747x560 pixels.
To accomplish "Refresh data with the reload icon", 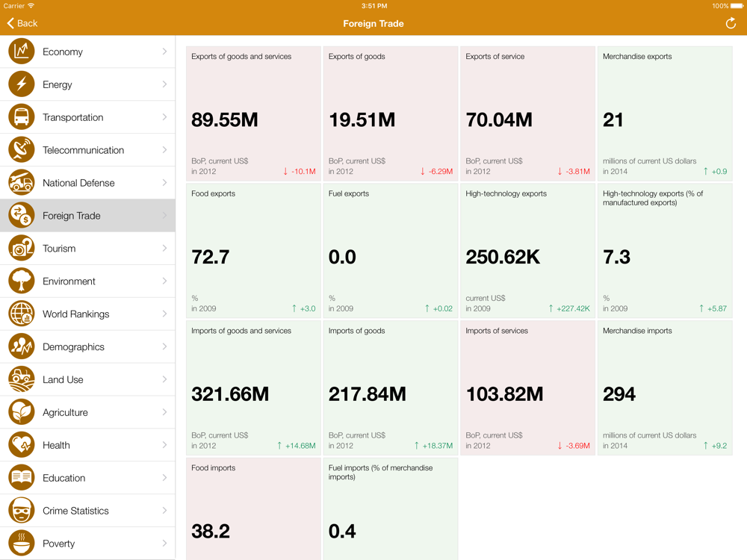I will (x=731, y=23).
